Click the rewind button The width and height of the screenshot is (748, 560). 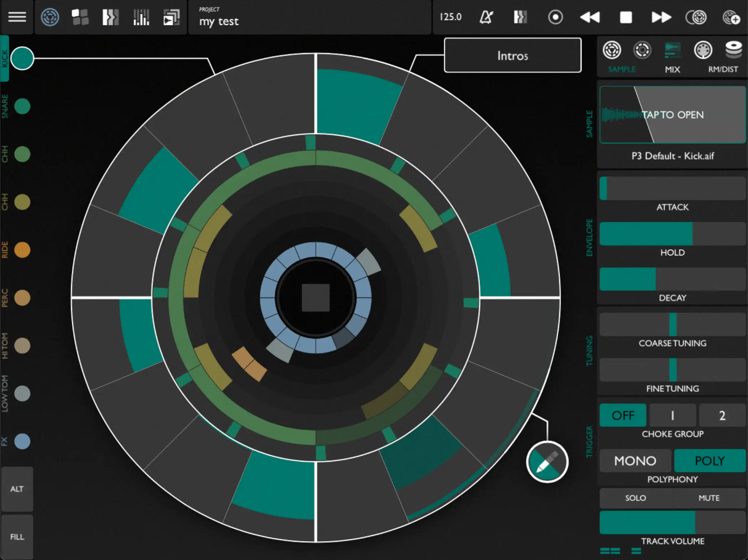tap(590, 17)
